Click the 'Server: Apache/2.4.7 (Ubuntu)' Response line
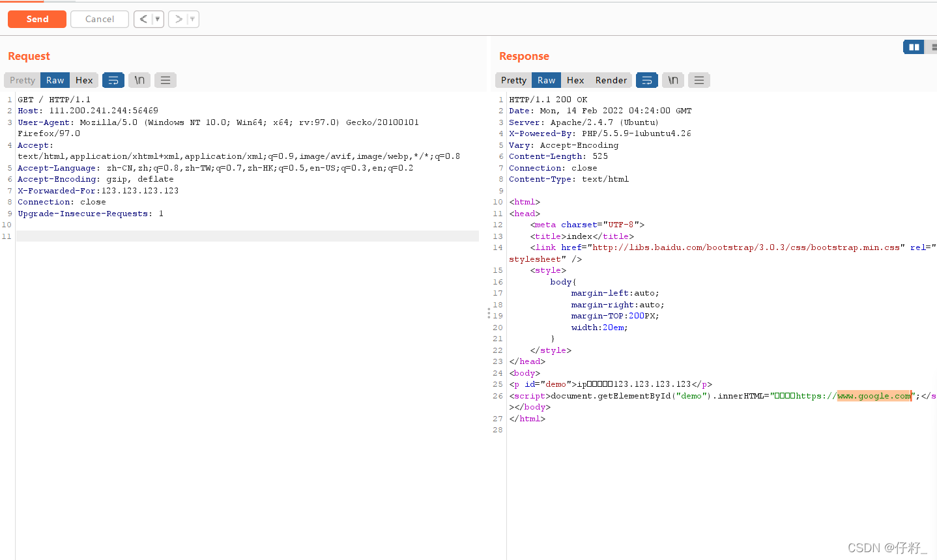 [584, 122]
